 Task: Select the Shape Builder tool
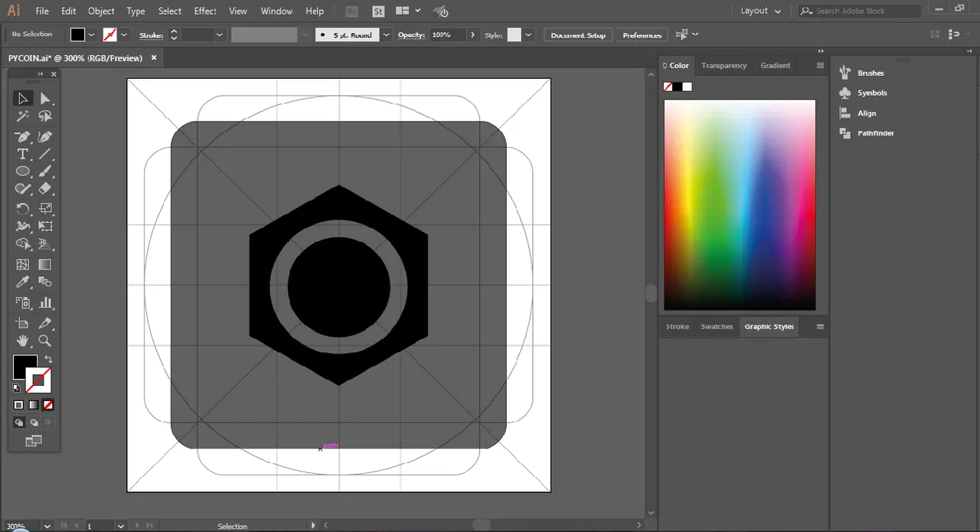(x=23, y=245)
